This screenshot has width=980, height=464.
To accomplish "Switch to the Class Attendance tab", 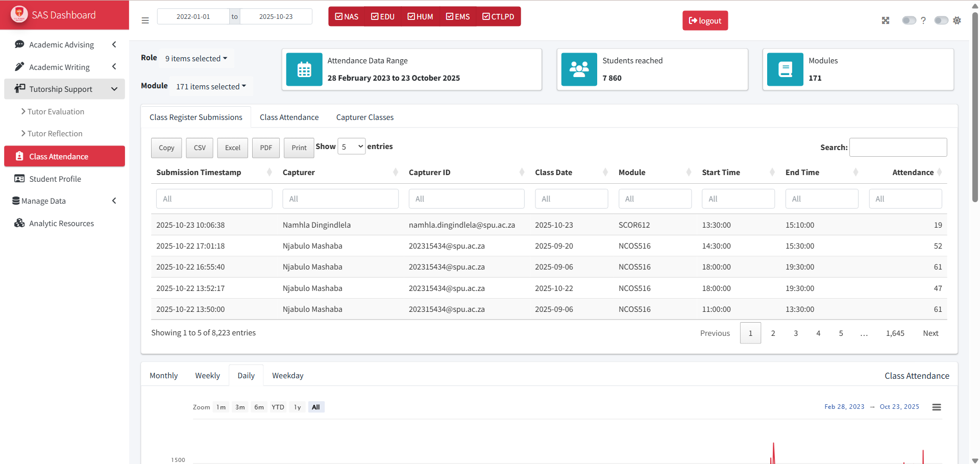I will coord(289,117).
